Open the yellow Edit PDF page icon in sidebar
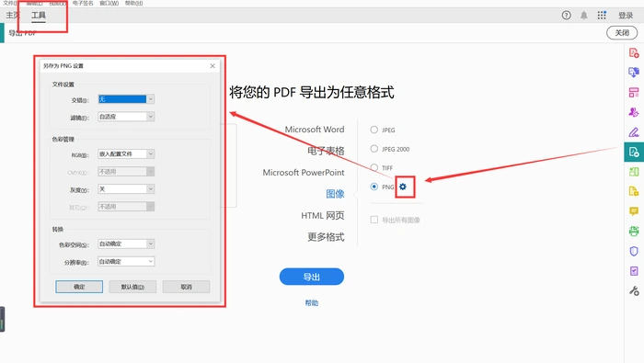 point(634,191)
